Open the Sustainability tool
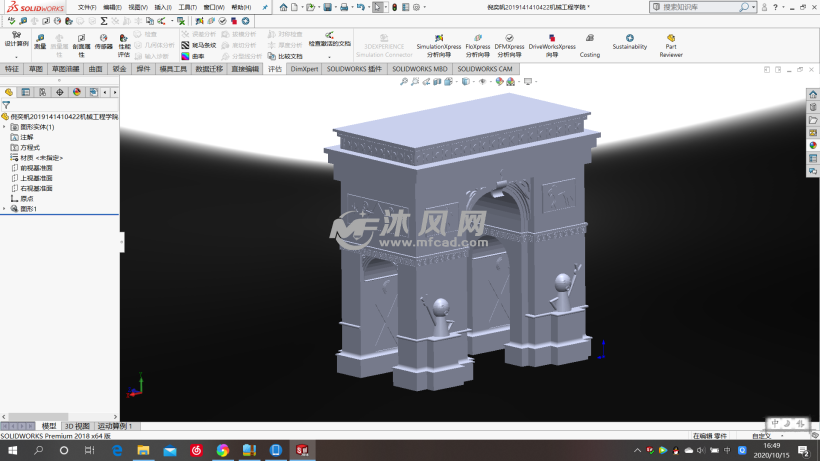Image resolution: width=820 pixels, height=461 pixels. pos(630,41)
